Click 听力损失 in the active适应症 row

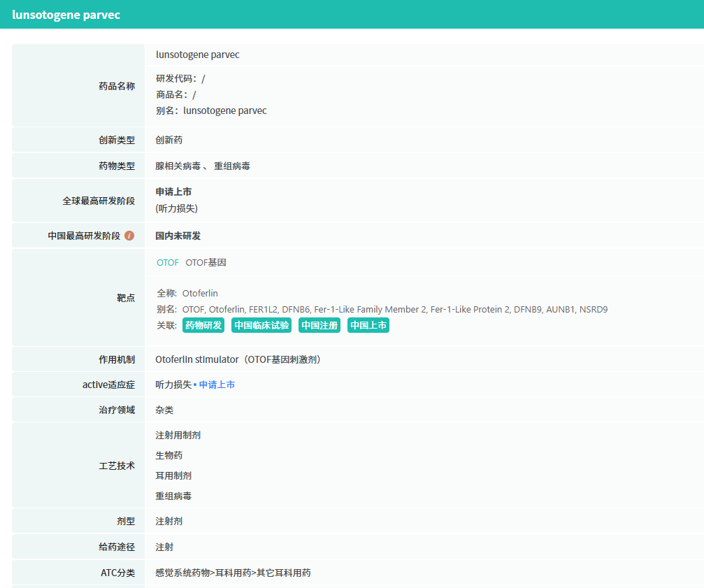click(x=173, y=385)
